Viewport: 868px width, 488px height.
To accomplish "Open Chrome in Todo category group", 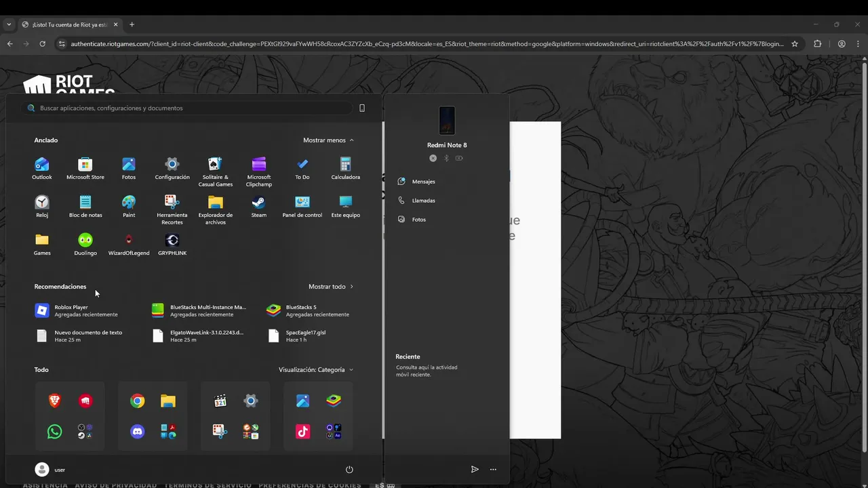I will tap(138, 401).
